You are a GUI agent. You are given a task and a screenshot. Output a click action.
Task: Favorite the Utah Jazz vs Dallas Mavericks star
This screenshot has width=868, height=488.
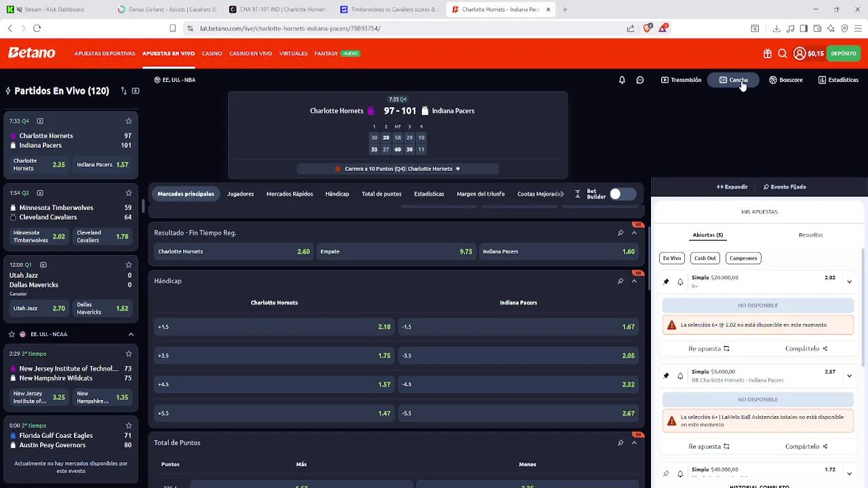point(129,265)
